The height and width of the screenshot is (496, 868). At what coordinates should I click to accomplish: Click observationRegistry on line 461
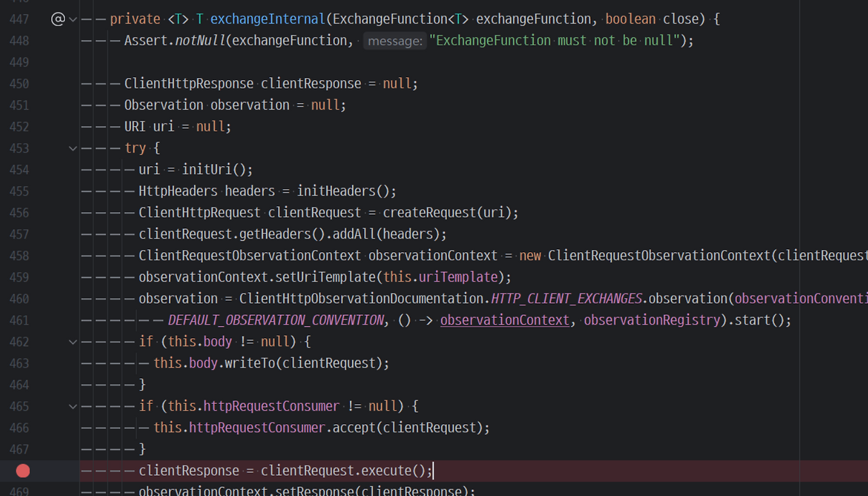click(652, 320)
